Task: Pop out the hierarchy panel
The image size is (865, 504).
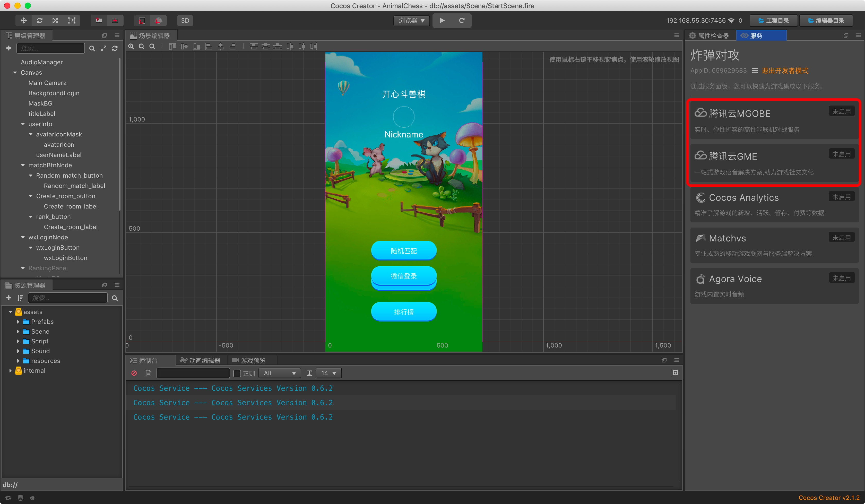Action: (104, 35)
